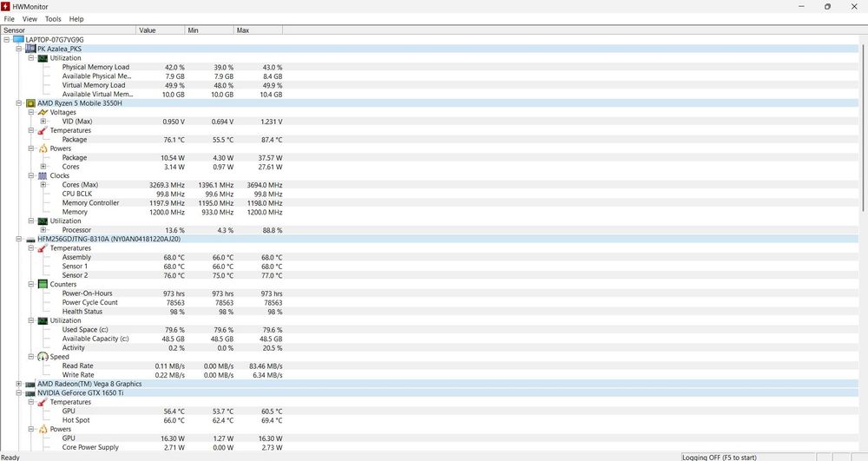Expand the VID (Max) voltage row

pos(43,122)
